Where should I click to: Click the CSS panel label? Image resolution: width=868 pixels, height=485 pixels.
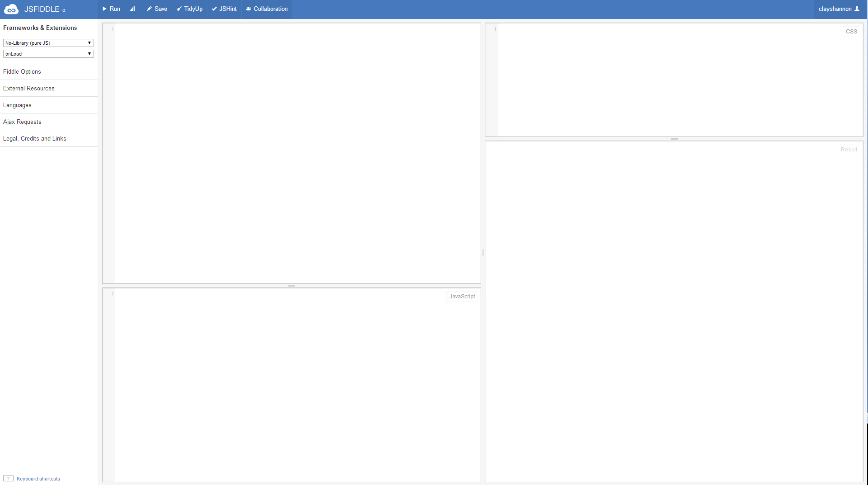point(851,32)
